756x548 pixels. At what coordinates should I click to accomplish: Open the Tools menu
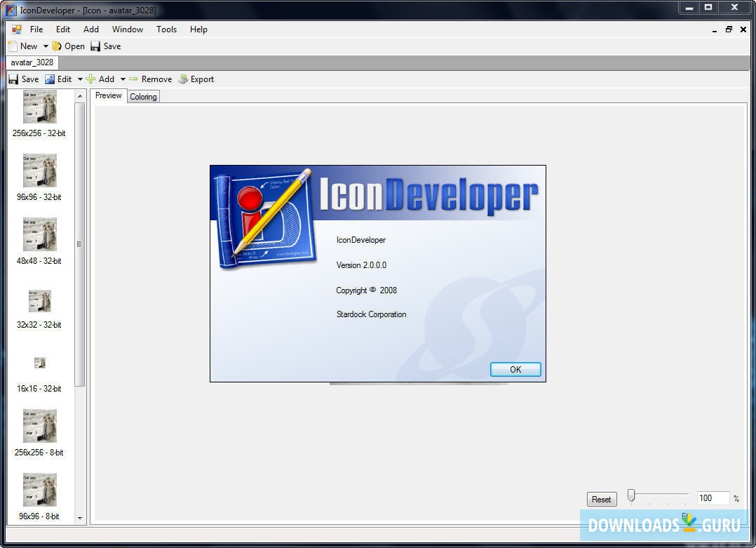click(x=166, y=29)
